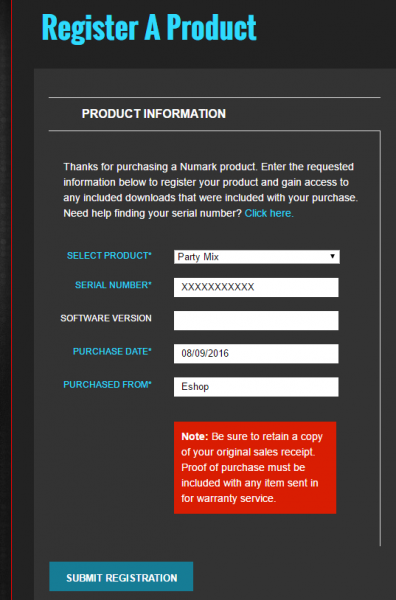Viewport: 396px width, 600px height.
Task: Click the SERIAL NUMBER label
Action: coord(113,285)
